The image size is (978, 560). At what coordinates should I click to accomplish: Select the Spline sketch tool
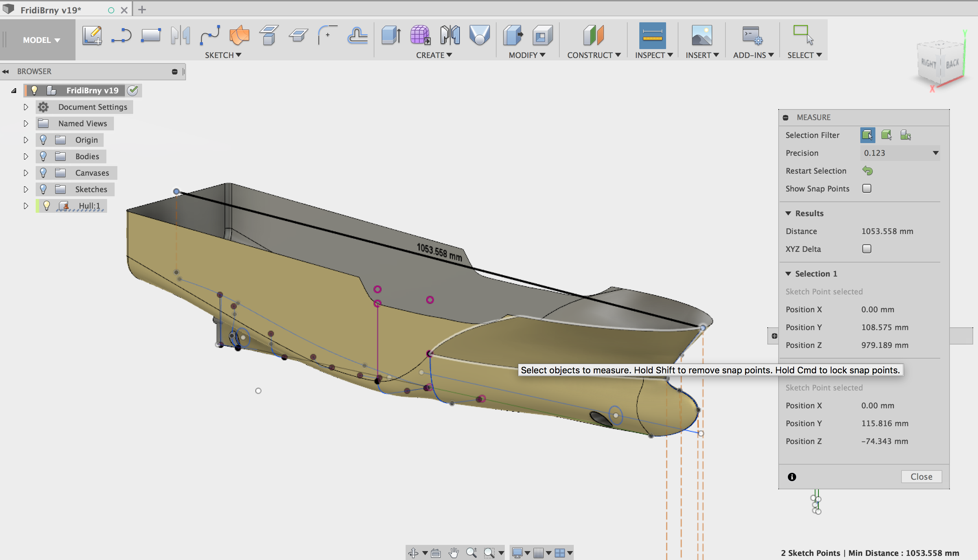pos(210,35)
